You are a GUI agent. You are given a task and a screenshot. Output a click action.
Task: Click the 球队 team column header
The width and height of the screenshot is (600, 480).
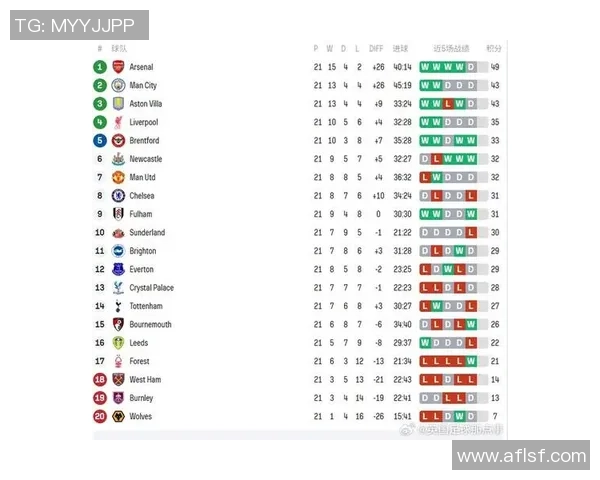coord(119,48)
